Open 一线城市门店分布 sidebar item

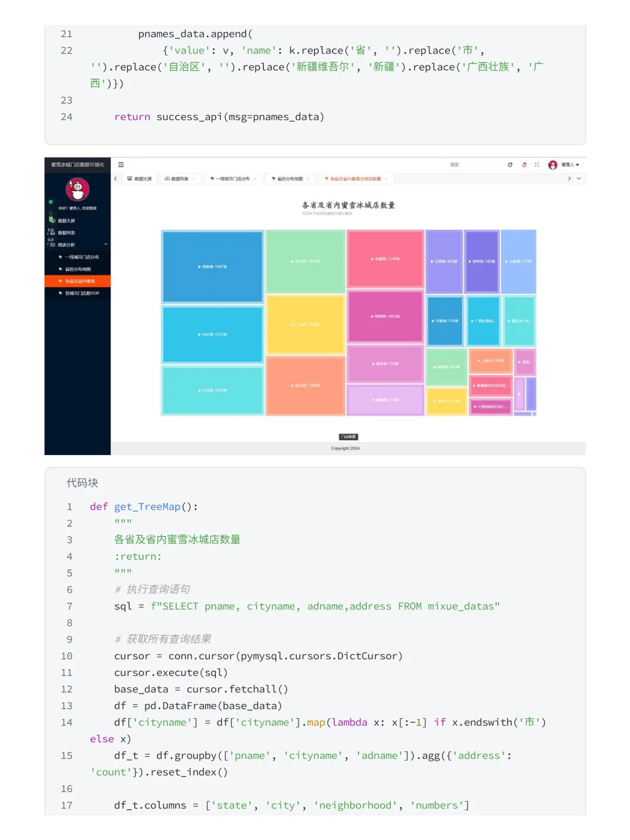78,257
